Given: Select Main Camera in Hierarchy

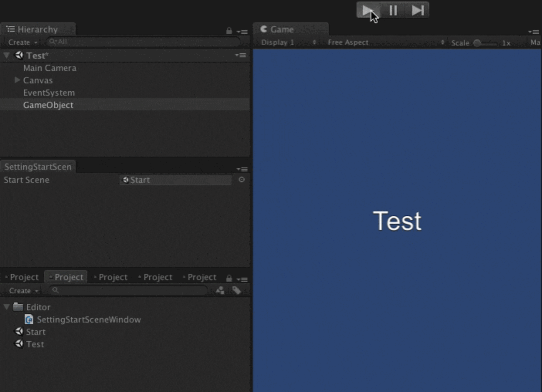Looking at the screenshot, I should pyautogui.click(x=50, y=68).
